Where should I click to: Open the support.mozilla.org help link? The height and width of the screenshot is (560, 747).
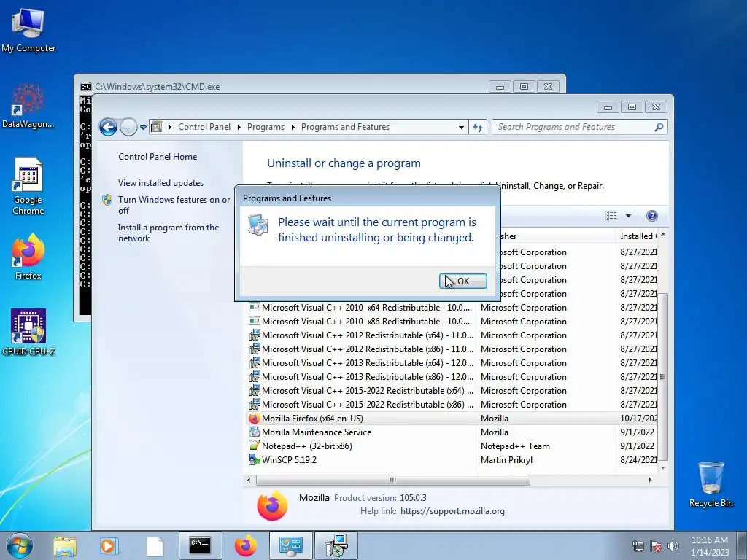(452, 511)
